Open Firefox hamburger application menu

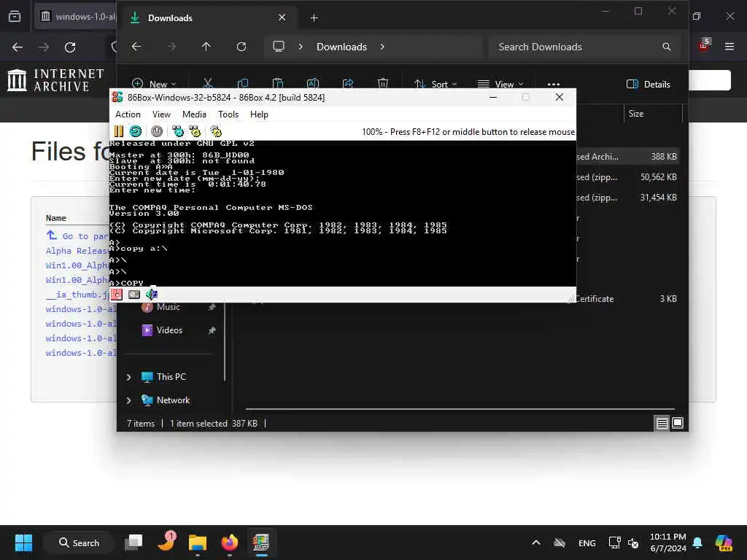(729, 46)
